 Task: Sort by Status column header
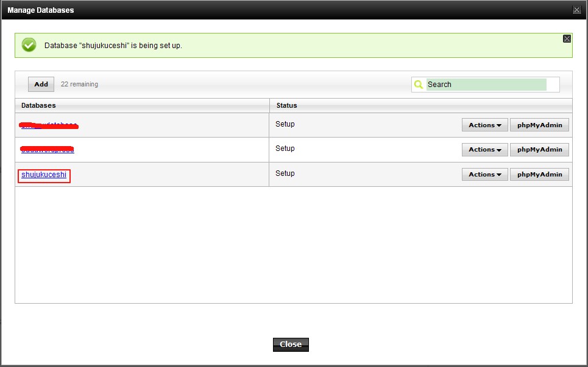pos(286,105)
